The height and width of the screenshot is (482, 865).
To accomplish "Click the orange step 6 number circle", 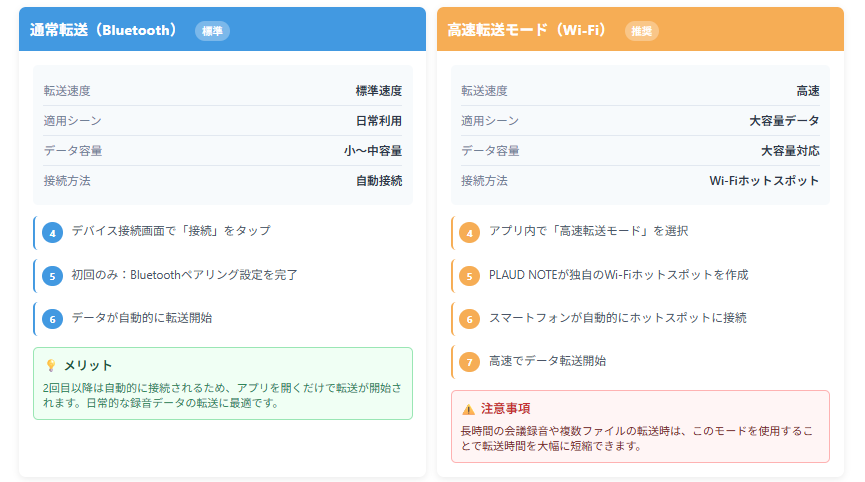I will click(470, 319).
